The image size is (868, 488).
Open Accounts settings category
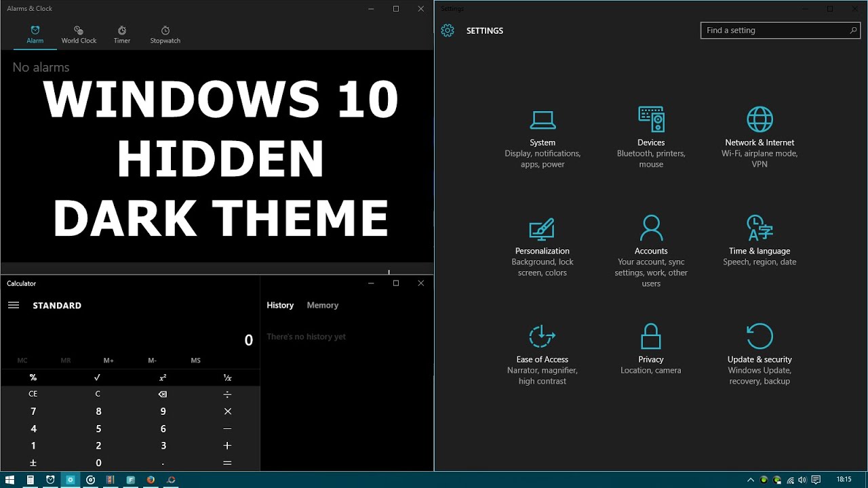coord(651,252)
